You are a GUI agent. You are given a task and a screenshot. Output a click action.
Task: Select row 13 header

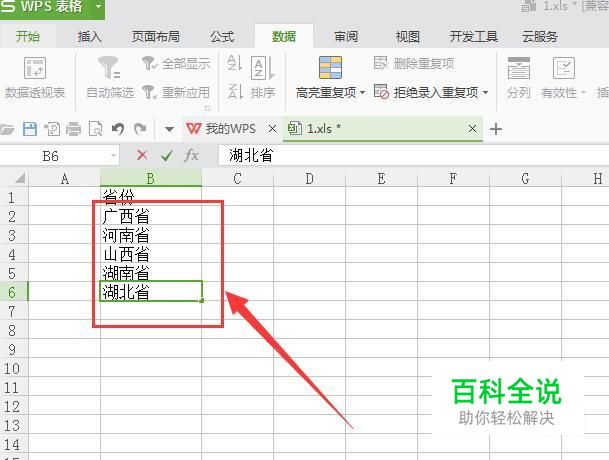click(13, 426)
